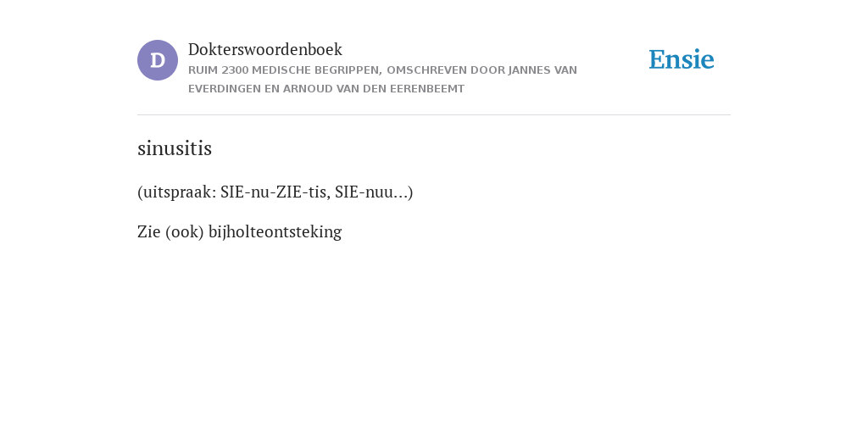Screen dimensions: 868x434
Task: Click the horizontal divider below the header
Action: tap(434, 115)
